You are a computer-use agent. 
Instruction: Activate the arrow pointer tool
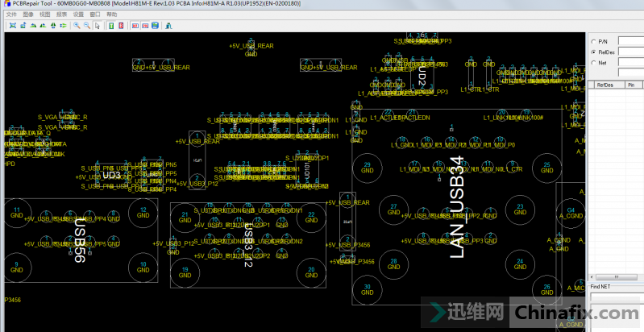[x=98, y=26]
